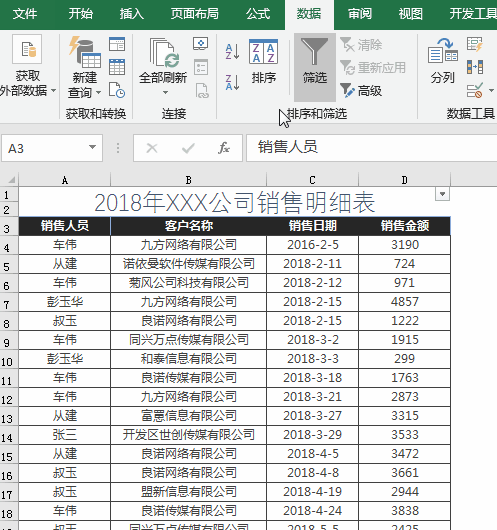497x530 pixels.
Task: Click the Insert Function fx icon
Action: [x=224, y=148]
